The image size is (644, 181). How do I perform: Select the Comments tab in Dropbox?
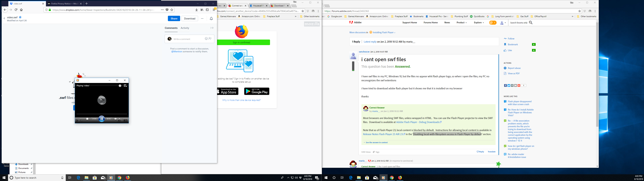(171, 28)
